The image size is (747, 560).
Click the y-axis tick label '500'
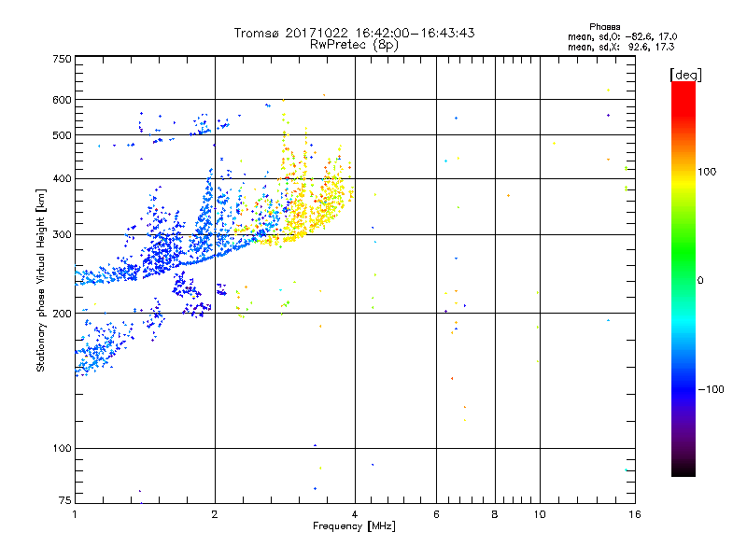(x=62, y=135)
